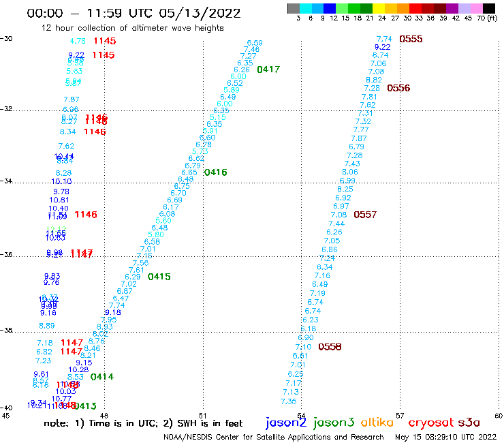Select the jason3 time label '0413'

point(85,406)
